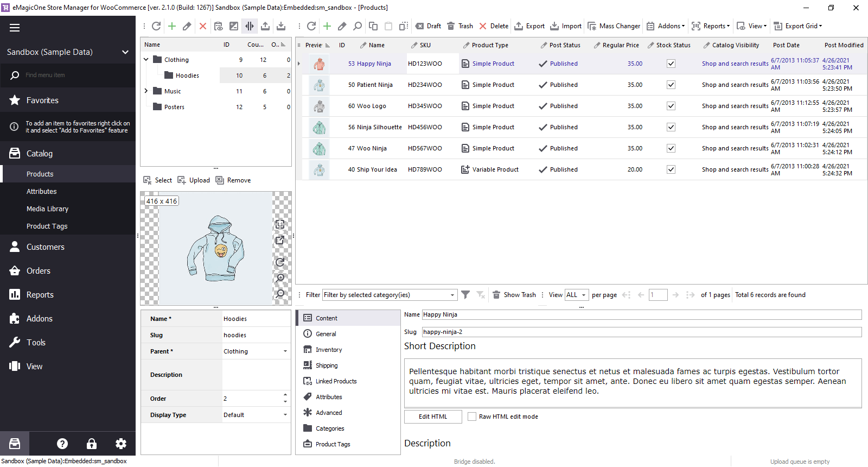Viewport: 868px width, 467px height.
Task: Switch to the Shipping tab
Action: pos(349,365)
